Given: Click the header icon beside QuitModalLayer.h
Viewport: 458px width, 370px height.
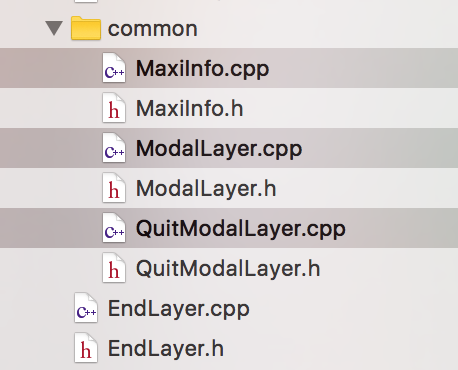Looking at the screenshot, I should (x=114, y=268).
